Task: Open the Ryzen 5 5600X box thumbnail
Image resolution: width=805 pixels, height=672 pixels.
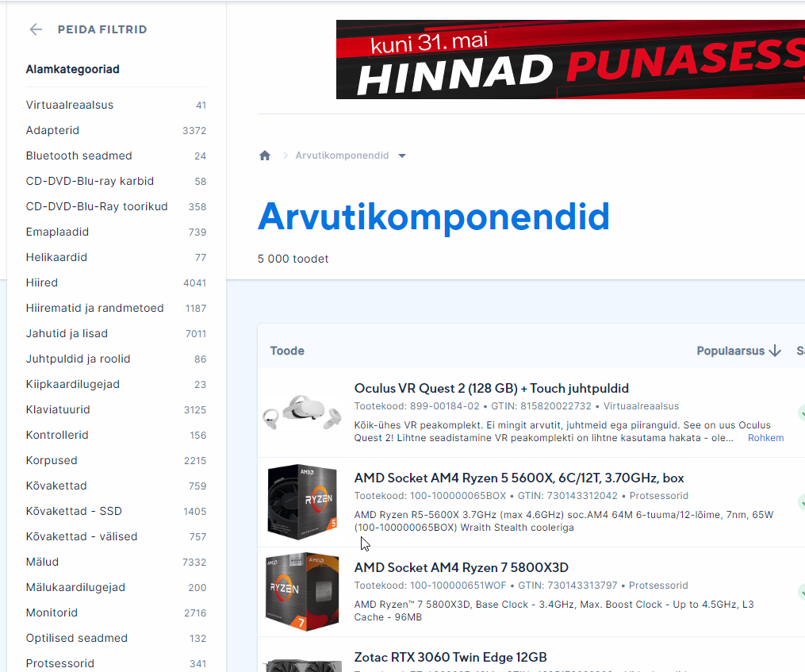Action: point(302,502)
